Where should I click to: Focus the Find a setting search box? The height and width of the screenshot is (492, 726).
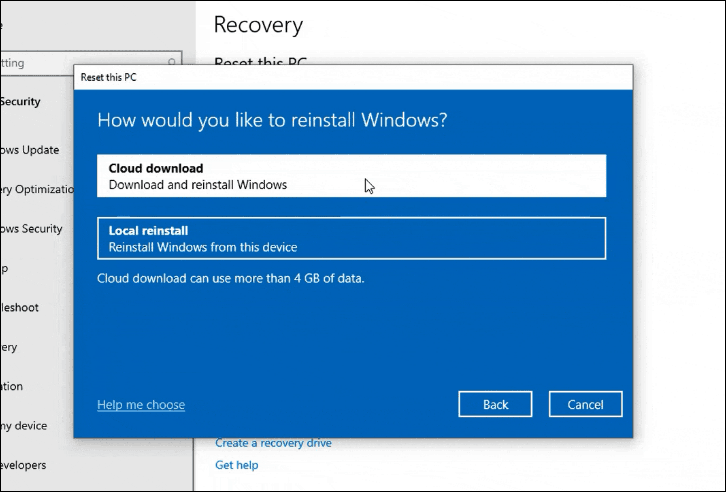pyautogui.click(x=91, y=62)
